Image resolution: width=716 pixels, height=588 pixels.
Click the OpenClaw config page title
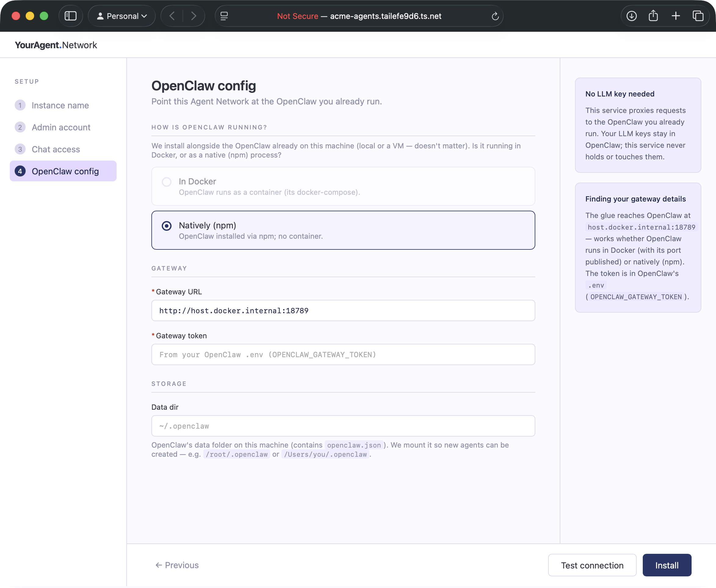pyautogui.click(x=204, y=86)
